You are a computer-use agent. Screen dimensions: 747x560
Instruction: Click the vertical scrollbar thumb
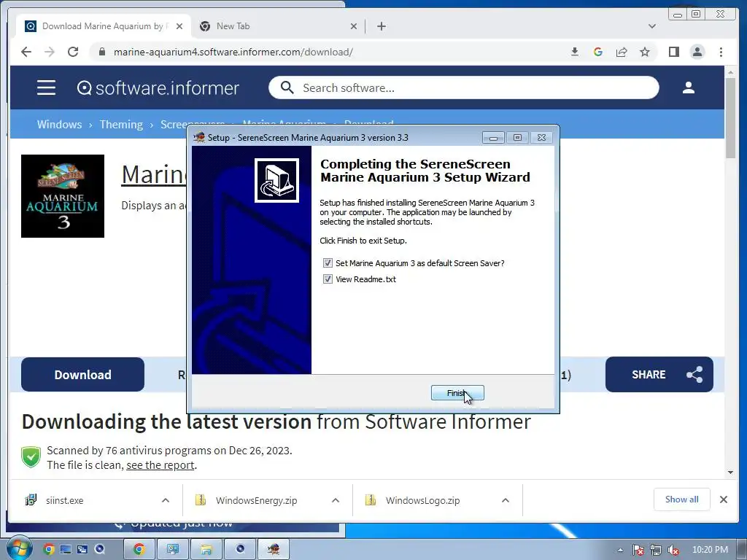[x=730, y=118]
